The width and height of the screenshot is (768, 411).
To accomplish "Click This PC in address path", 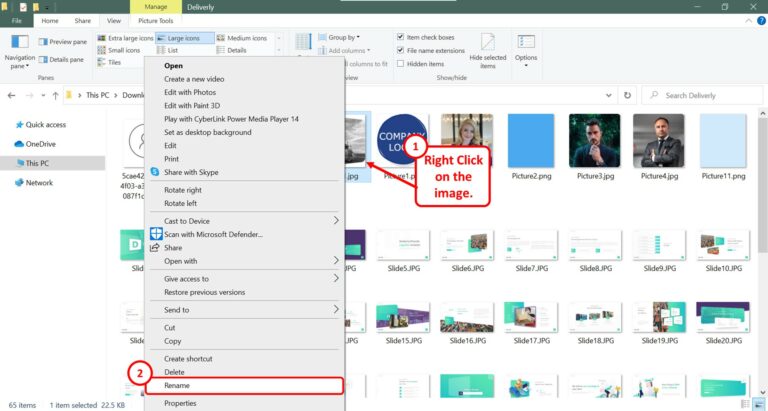I will pyautogui.click(x=97, y=96).
